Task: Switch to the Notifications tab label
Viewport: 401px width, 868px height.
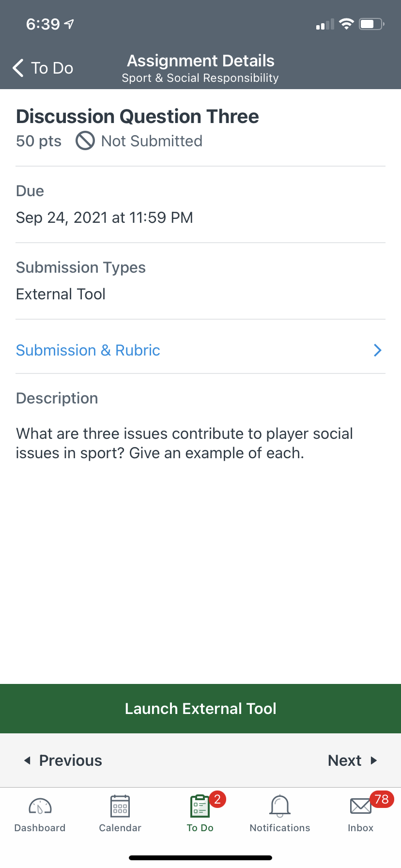Action: point(280,828)
